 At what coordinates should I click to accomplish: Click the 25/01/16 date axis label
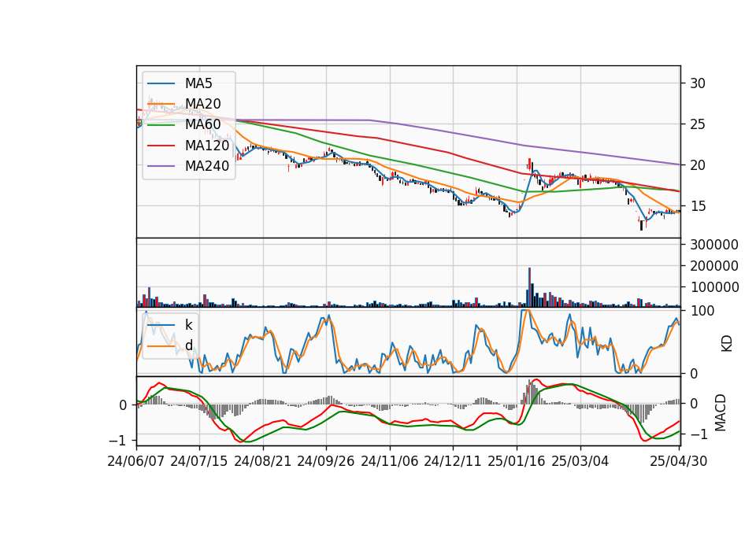pos(517,461)
